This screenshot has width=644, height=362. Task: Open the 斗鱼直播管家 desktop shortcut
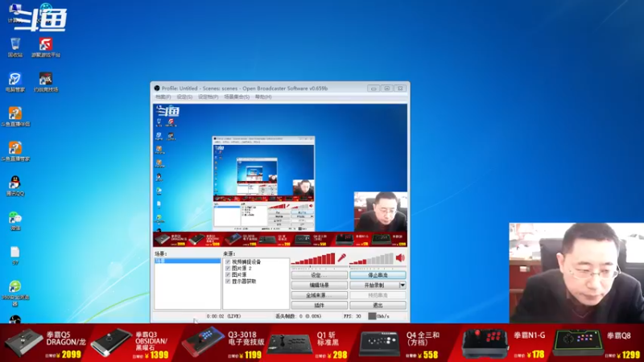tap(15, 151)
